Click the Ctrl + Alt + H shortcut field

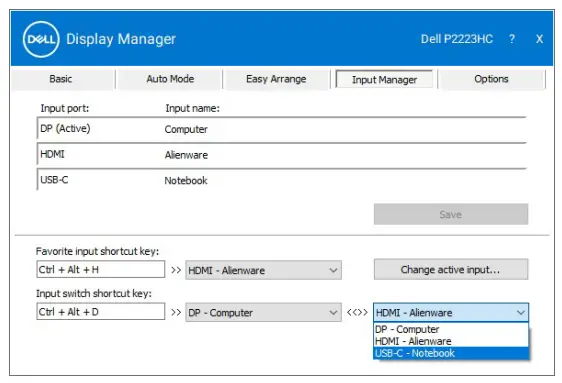(101, 269)
